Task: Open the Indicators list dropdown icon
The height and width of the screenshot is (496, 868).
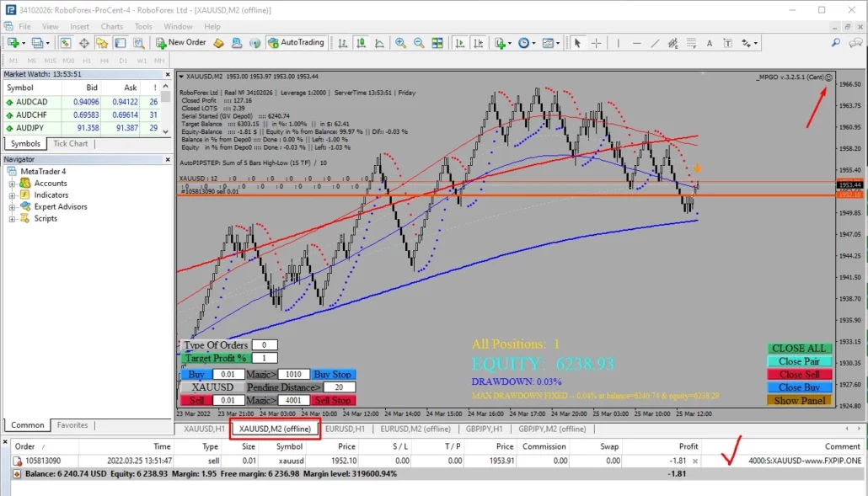Action: [x=502, y=43]
